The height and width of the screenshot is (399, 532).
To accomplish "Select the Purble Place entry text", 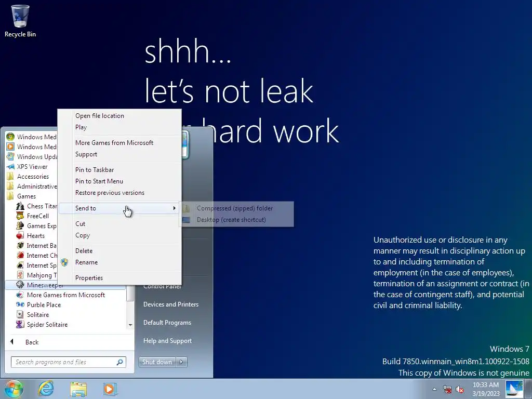I will [44, 305].
